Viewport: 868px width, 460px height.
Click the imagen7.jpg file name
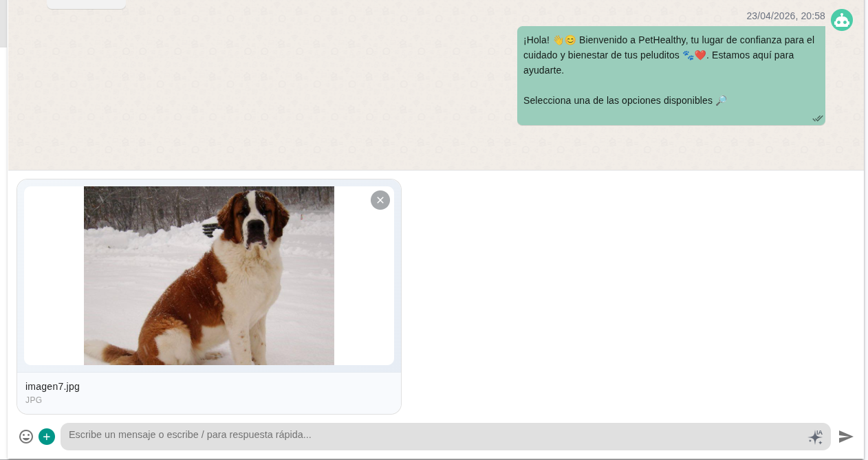[52, 386]
